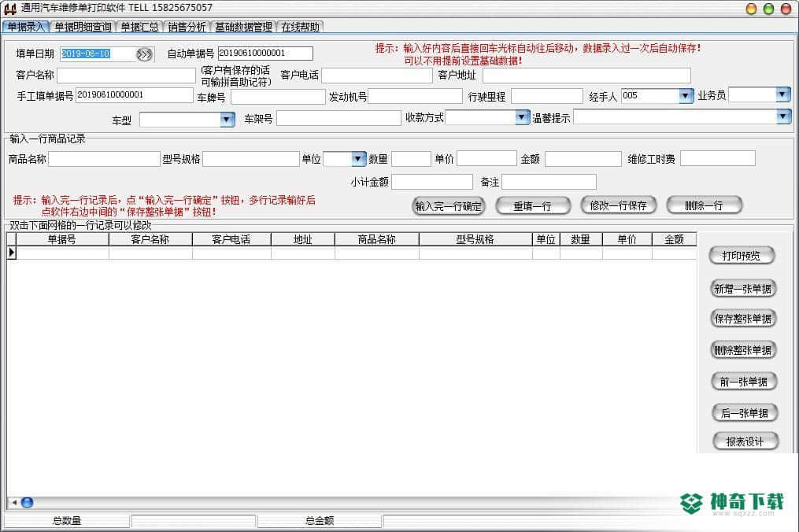Click the 删除整张单据 button
The image size is (799, 532).
(x=743, y=350)
